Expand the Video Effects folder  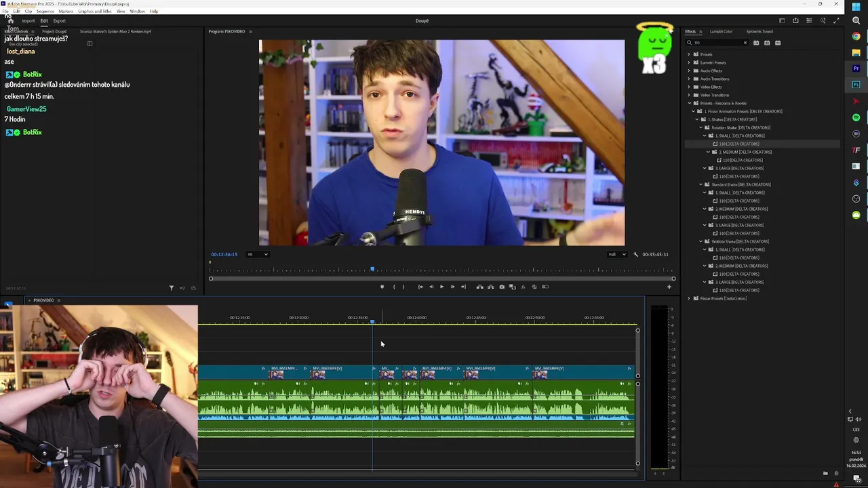tap(689, 87)
